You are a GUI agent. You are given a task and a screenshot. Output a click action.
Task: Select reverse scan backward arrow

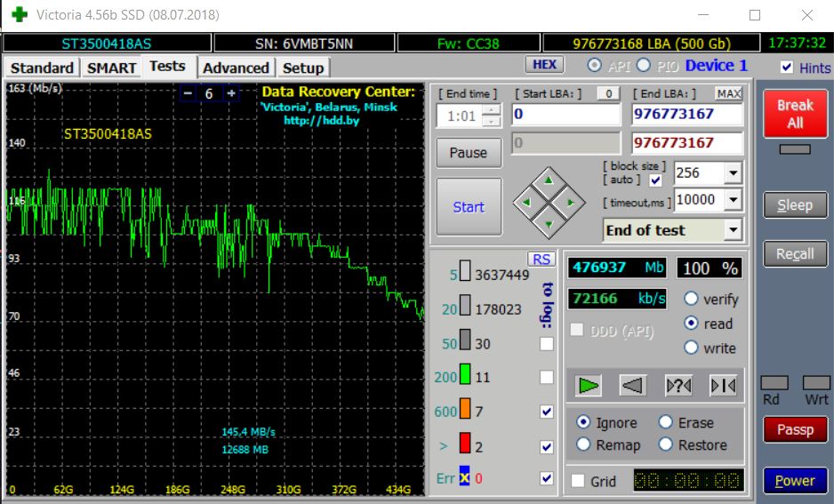click(633, 386)
